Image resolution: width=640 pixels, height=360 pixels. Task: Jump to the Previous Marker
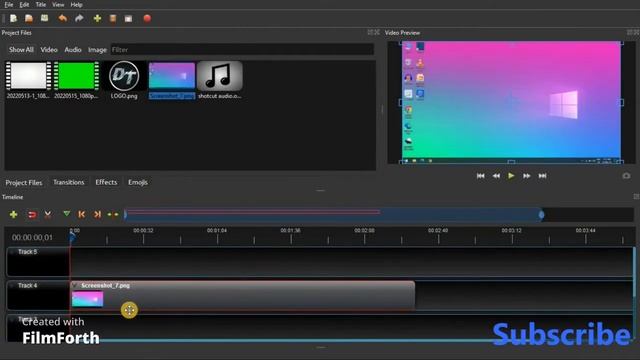coord(82,214)
